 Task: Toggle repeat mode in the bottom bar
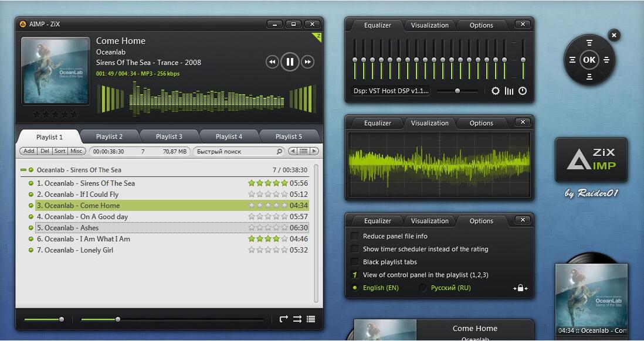(284, 319)
